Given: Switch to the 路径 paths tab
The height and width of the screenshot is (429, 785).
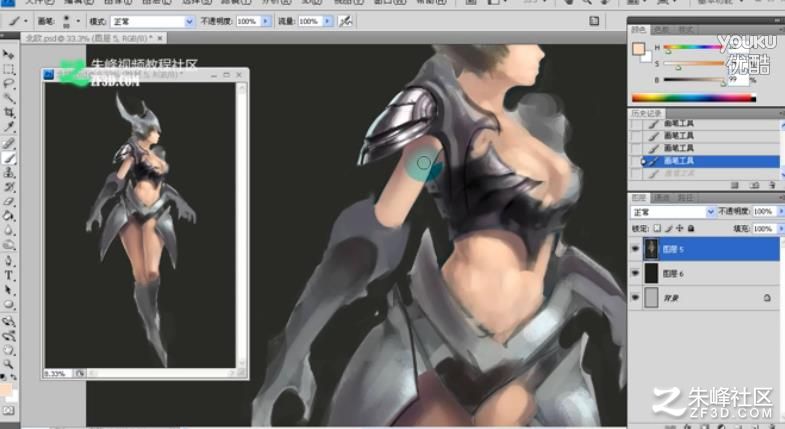Looking at the screenshot, I should (685, 198).
